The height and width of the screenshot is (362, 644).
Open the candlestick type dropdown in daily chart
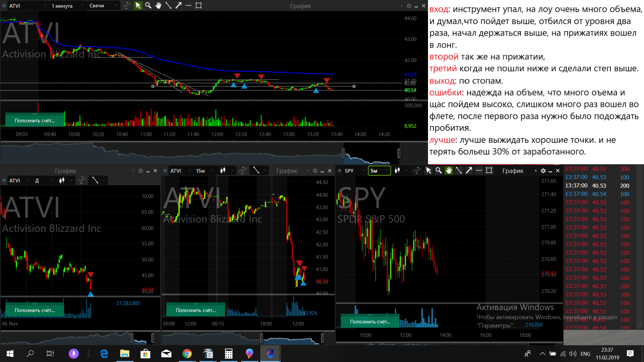[x=65, y=180]
